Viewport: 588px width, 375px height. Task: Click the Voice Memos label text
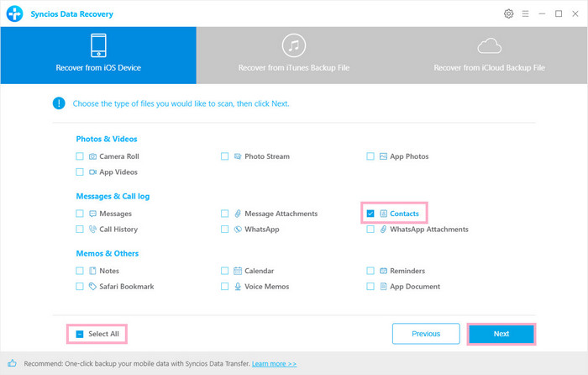point(267,287)
